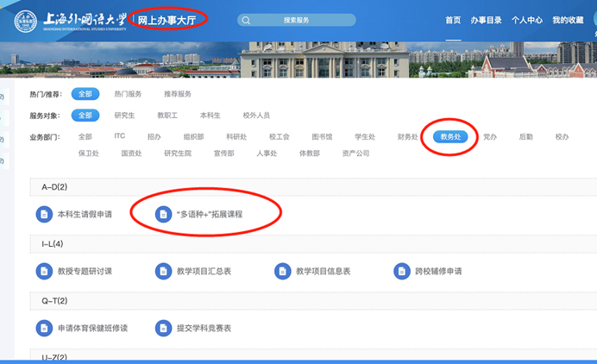Filter department by 研究生院

point(178,154)
